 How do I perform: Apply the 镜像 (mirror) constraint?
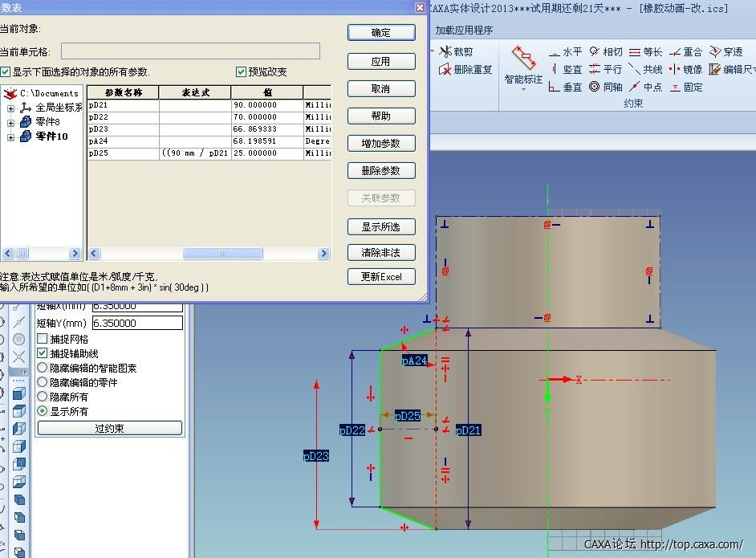(685, 69)
